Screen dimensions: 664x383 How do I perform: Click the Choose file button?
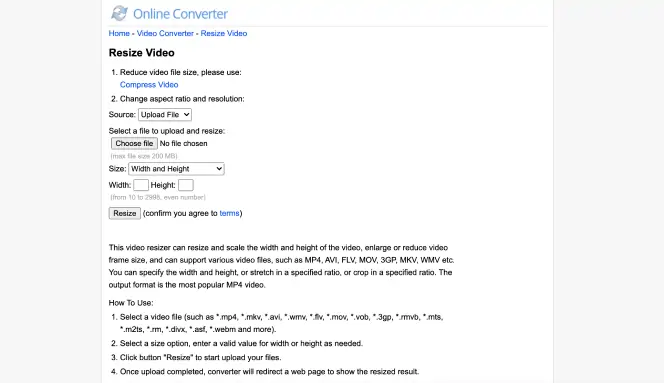coord(134,144)
